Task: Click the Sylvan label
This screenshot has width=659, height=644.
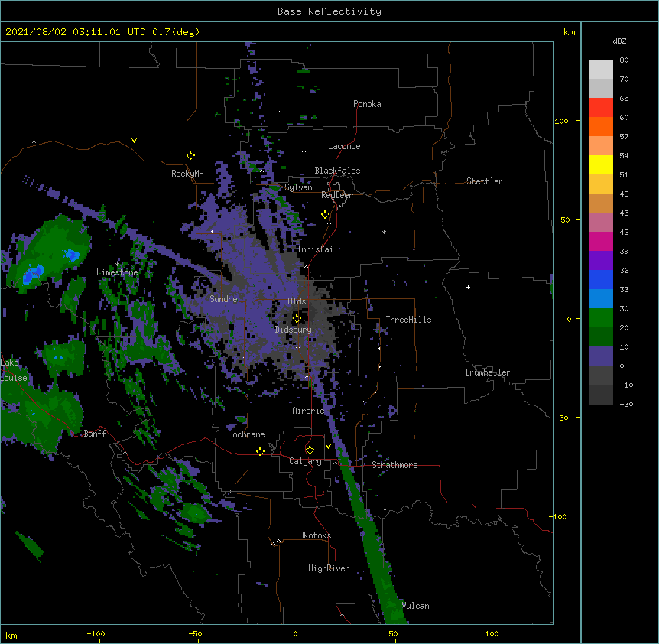Action: click(298, 187)
